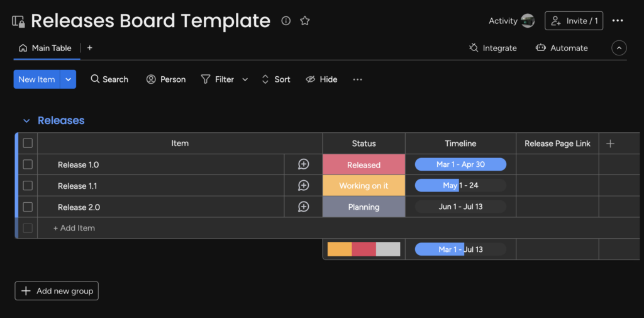Check the Release 1.1 row checkbox
Image resolution: width=644 pixels, height=318 pixels.
click(28, 186)
